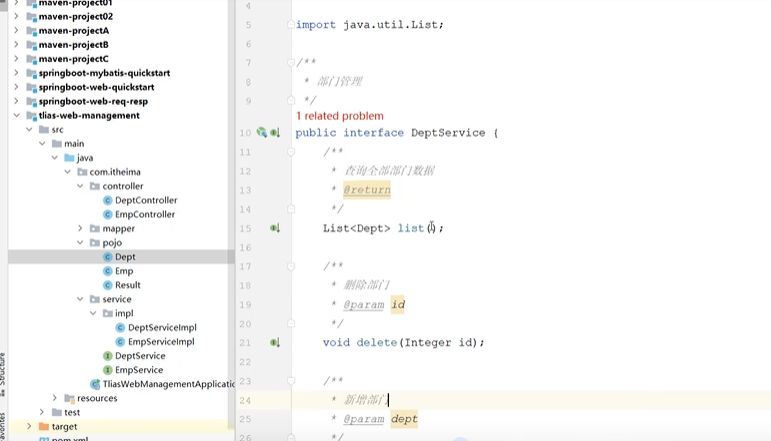Collapse the tlias-web-management module
The width and height of the screenshot is (771, 441).
[17, 116]
